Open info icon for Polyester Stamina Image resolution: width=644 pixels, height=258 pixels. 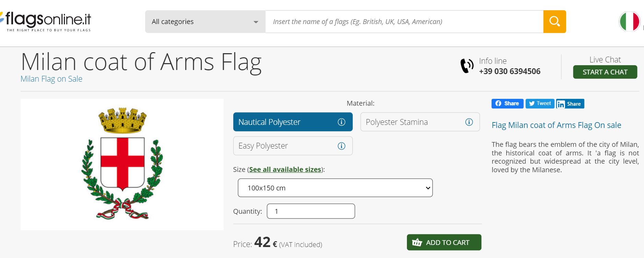click(469, 122)
